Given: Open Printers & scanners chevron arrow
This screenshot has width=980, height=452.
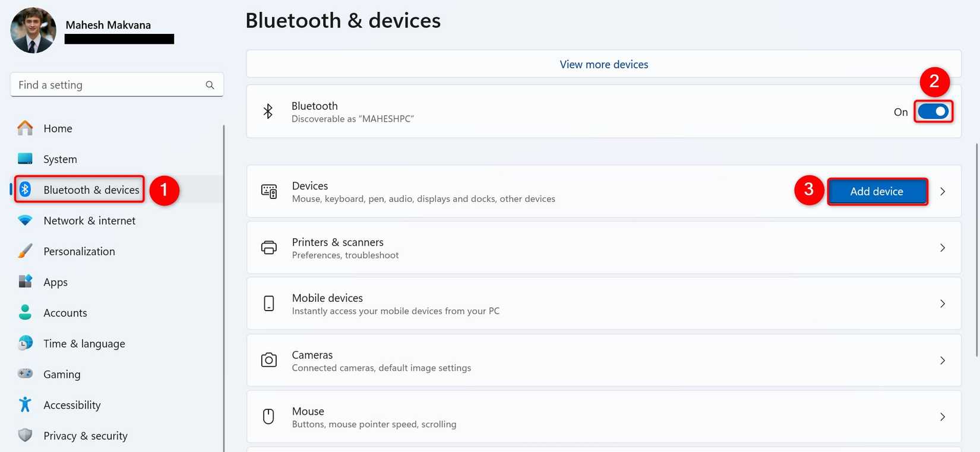Looking at the screenshot, I should [943, 248].
